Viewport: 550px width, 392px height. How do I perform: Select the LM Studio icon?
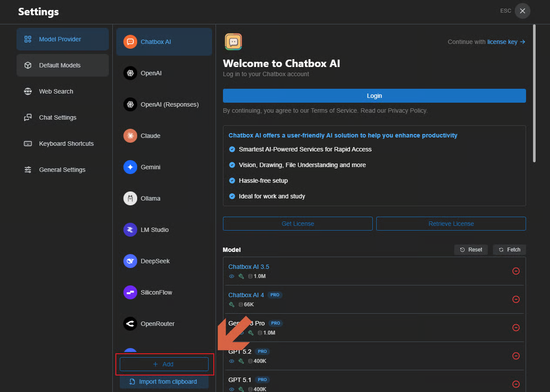tap(130, 230)
